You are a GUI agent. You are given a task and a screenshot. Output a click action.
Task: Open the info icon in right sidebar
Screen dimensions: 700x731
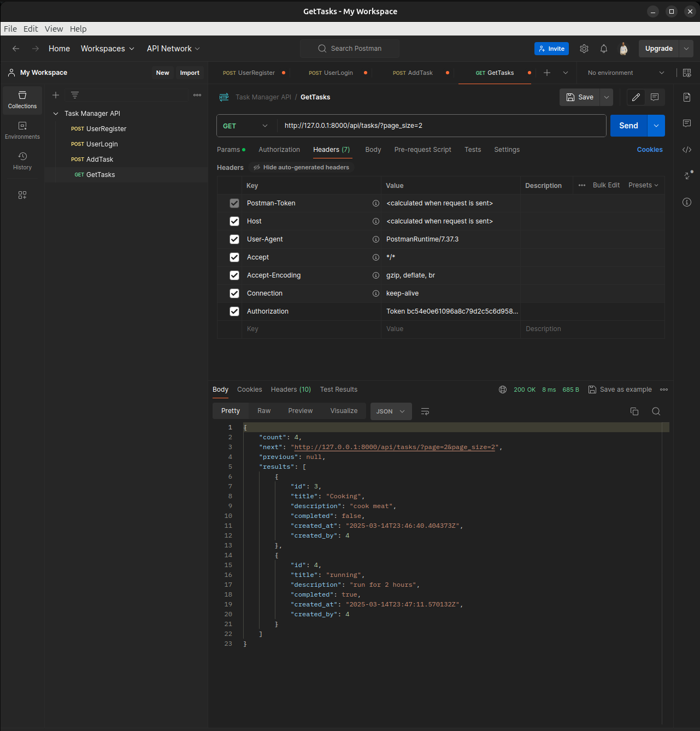pyautogui.click(x=687, y=202)
